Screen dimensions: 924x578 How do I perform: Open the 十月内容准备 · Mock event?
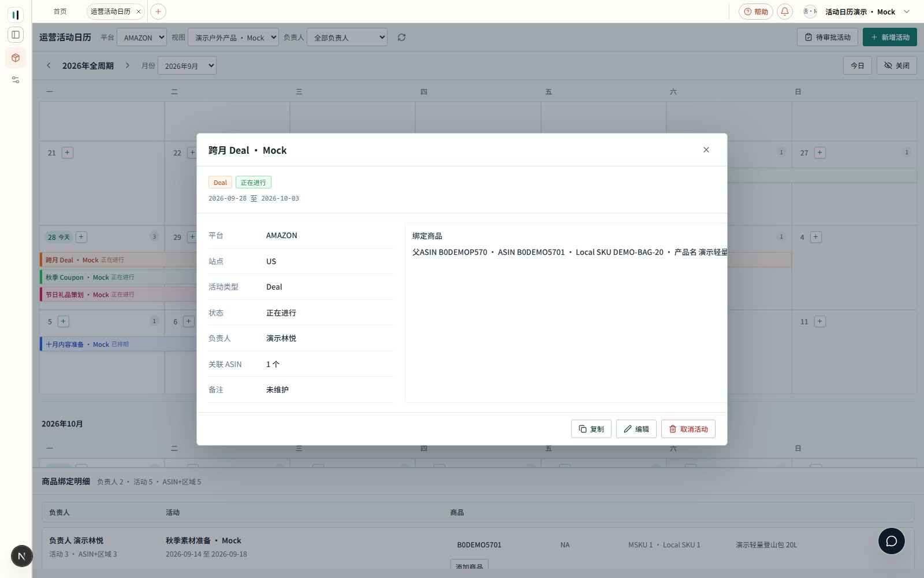118,344
